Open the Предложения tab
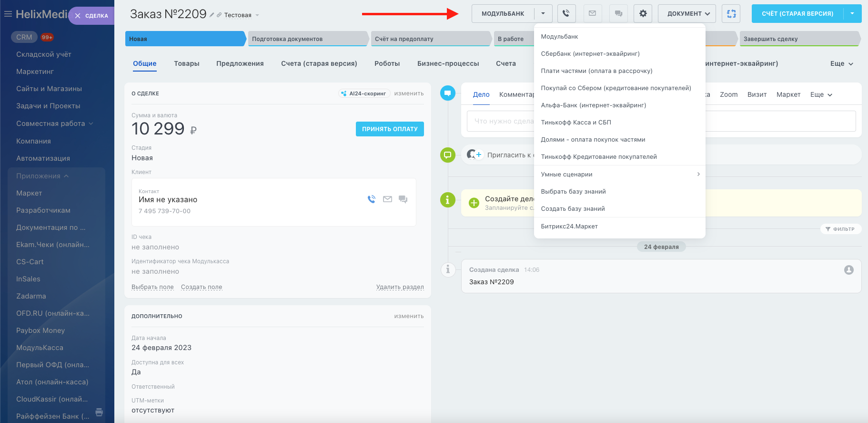 point(240,63)
